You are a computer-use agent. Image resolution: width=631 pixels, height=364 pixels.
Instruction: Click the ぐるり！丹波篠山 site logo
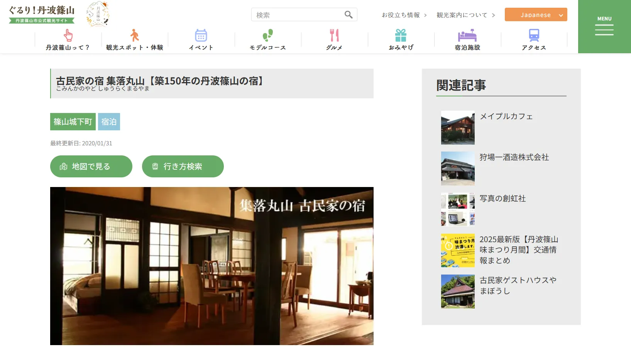point(42,14)
